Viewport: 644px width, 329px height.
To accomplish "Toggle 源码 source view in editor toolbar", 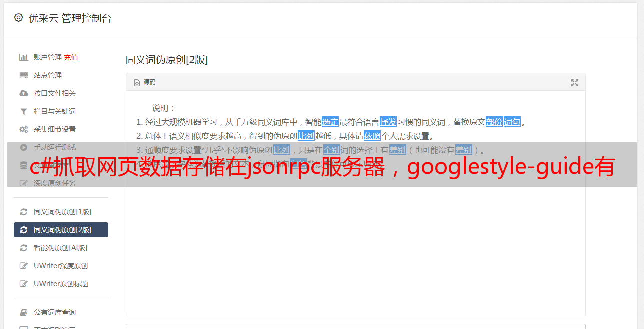I will point(145,82).
